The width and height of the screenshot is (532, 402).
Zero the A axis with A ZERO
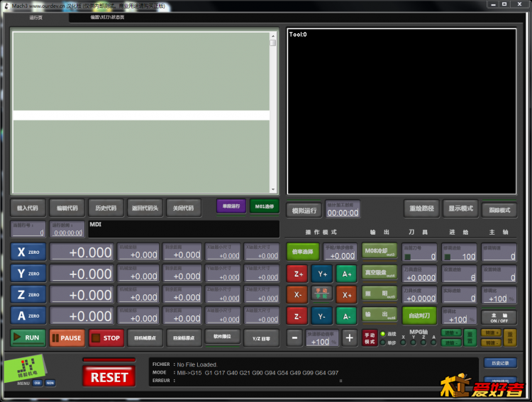point(28,316)
